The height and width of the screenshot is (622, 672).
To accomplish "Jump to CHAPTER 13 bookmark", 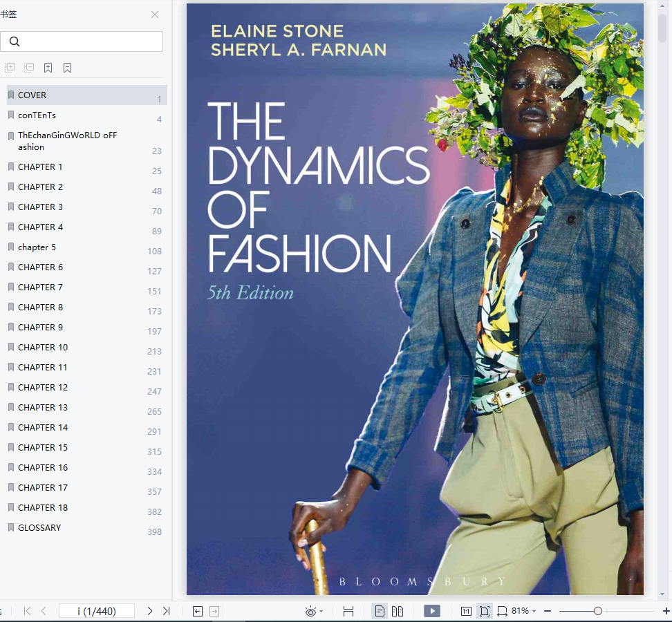I will [x=87, y=407].
